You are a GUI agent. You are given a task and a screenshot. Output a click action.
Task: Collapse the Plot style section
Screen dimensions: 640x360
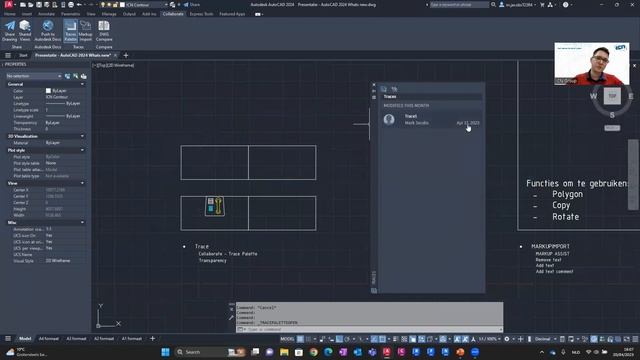tap(82, 150)
